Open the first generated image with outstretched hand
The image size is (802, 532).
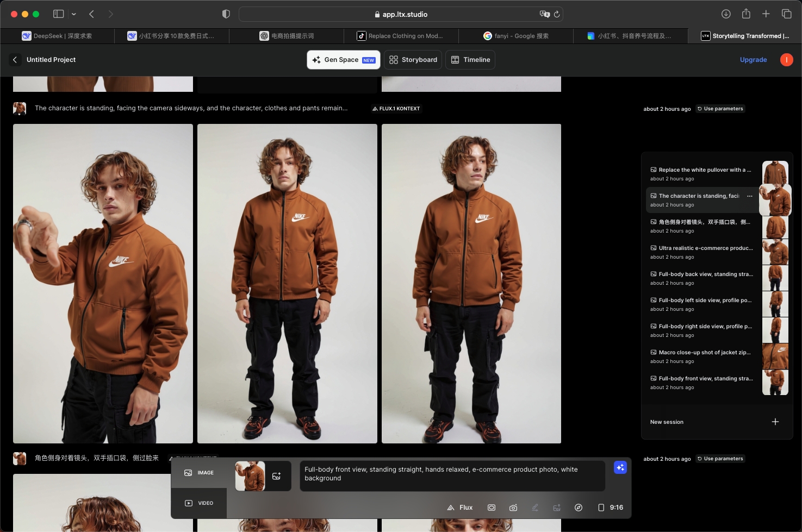pyautogui.click(x=103, y=284)
